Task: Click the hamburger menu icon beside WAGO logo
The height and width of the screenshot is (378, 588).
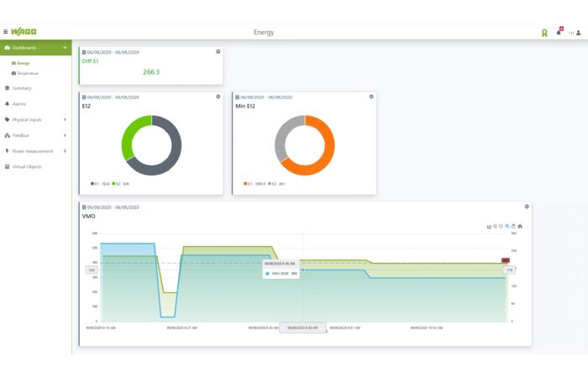Action: 5,32
